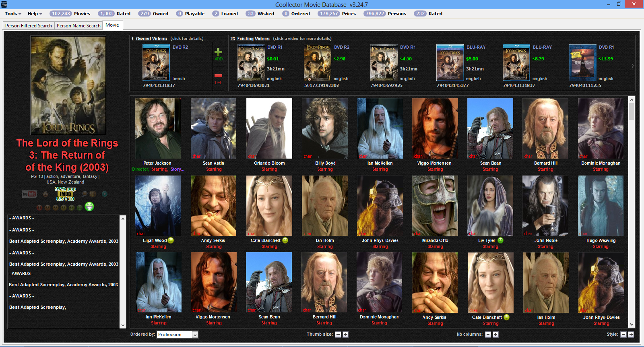644x347 pixels.
Task: Click the smiley next to Liv Tyler
Action: (x=500, y=240)
